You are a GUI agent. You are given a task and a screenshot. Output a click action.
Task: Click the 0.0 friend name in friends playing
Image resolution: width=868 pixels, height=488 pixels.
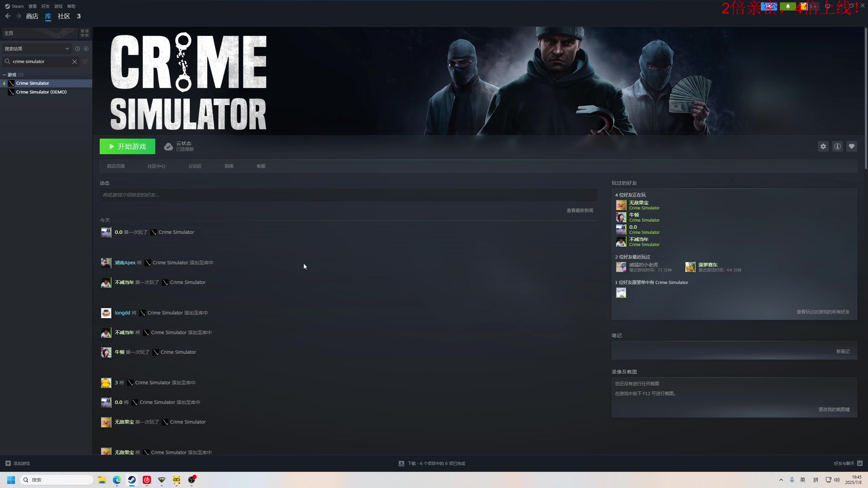coord(633,227)
